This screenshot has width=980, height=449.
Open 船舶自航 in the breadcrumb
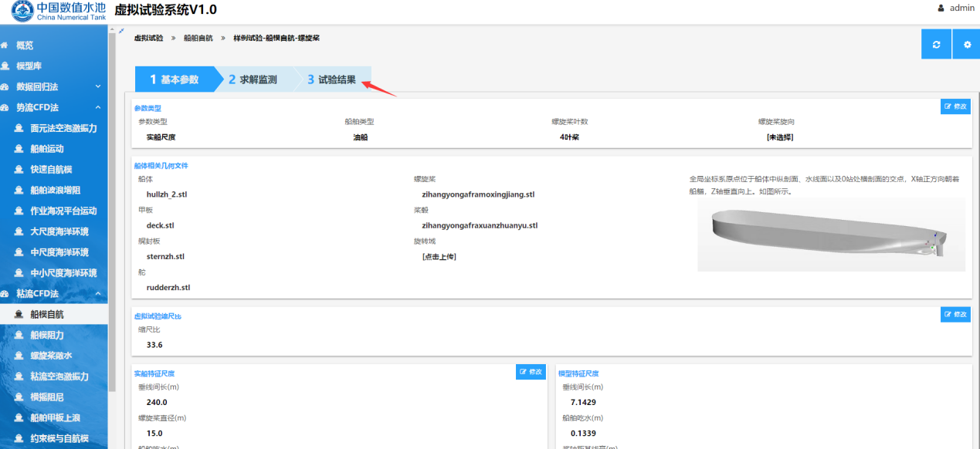[x=198, y=37]
